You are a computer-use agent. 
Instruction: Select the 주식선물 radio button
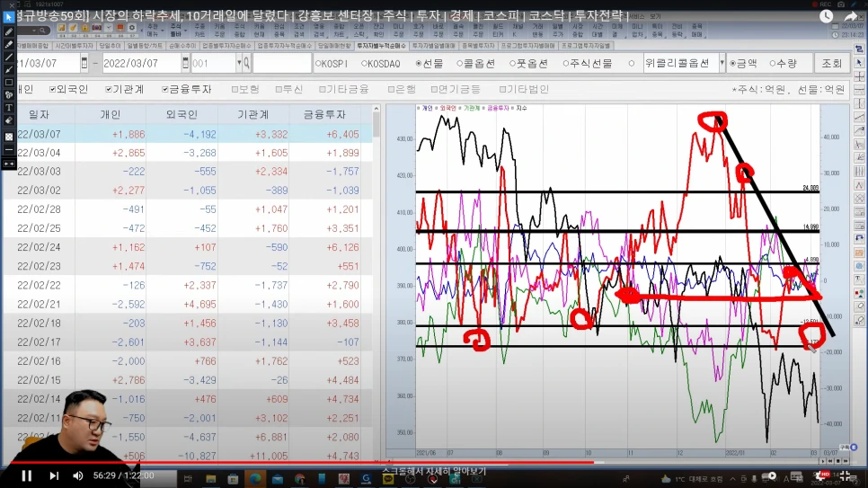(x=566, y=64)
